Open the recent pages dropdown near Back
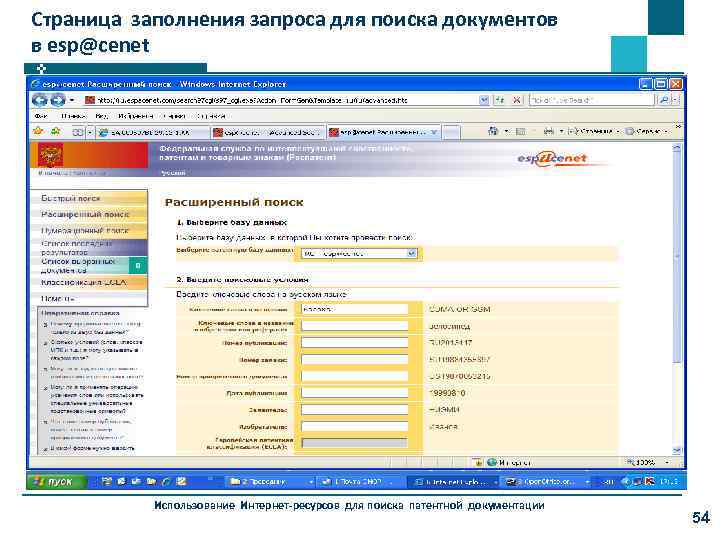Screen dimensions: 720x540 tap(72, 100)
